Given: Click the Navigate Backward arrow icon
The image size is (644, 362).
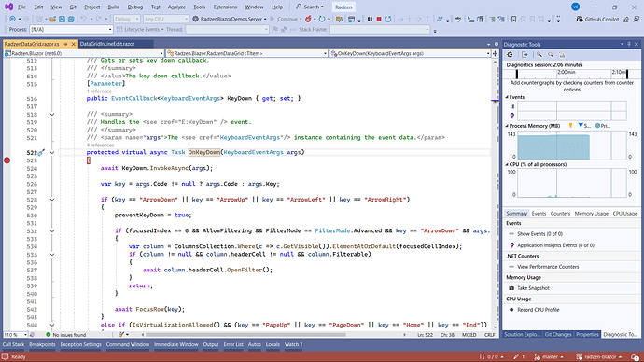Looking at the screenshot, I should pos(12,19).
